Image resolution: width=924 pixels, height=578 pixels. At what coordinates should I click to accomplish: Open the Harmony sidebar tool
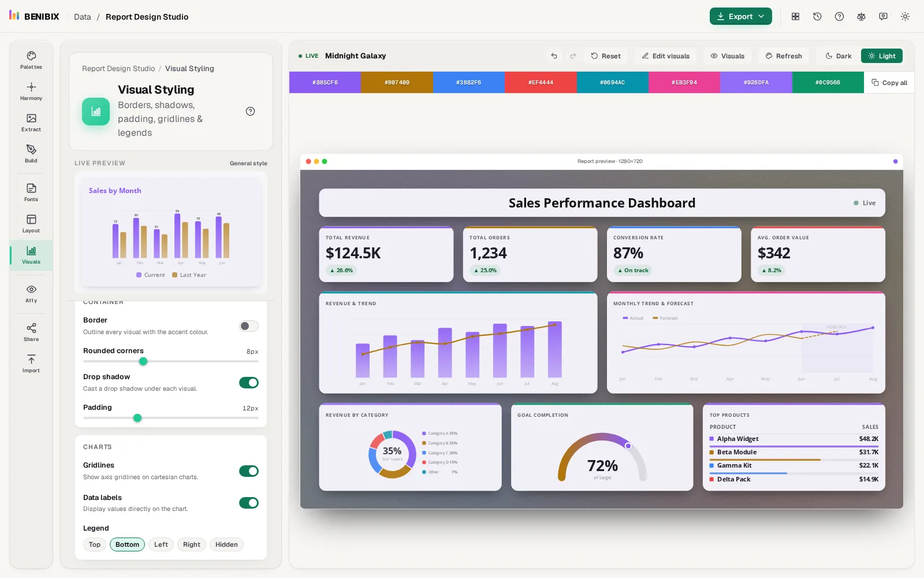click(x=31, y=91)
